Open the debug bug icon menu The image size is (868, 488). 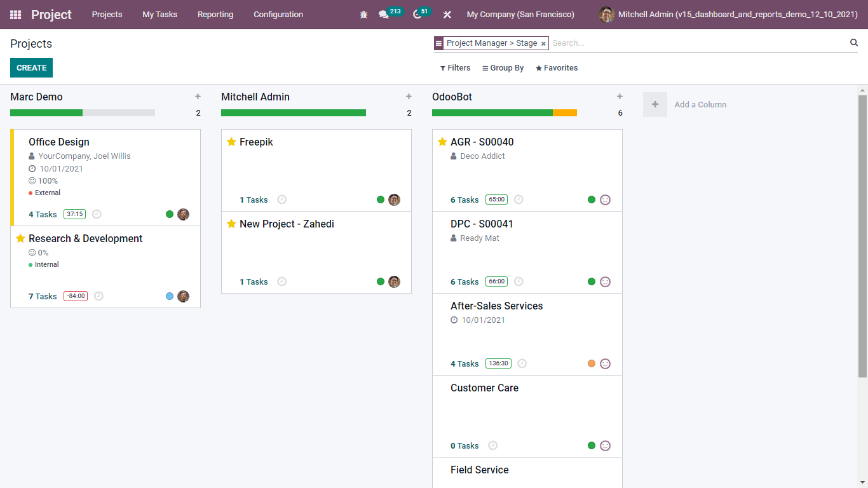pos(363,15)
